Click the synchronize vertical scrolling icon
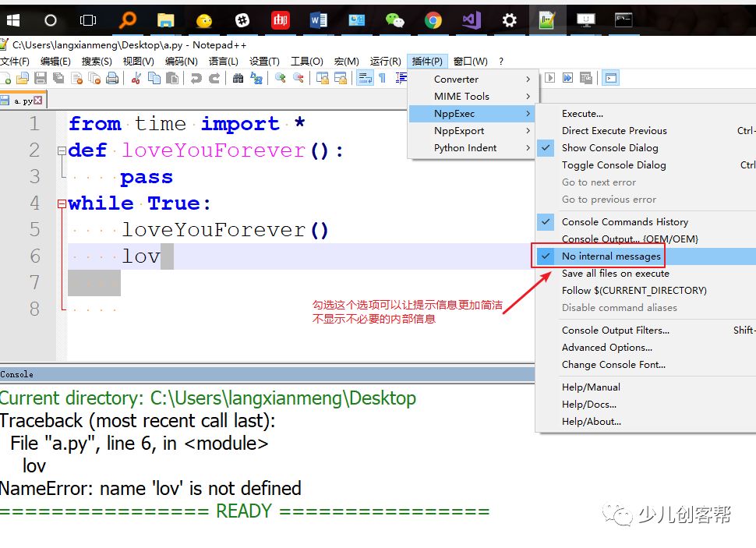 pyautogui.click(x=322, y=78)
